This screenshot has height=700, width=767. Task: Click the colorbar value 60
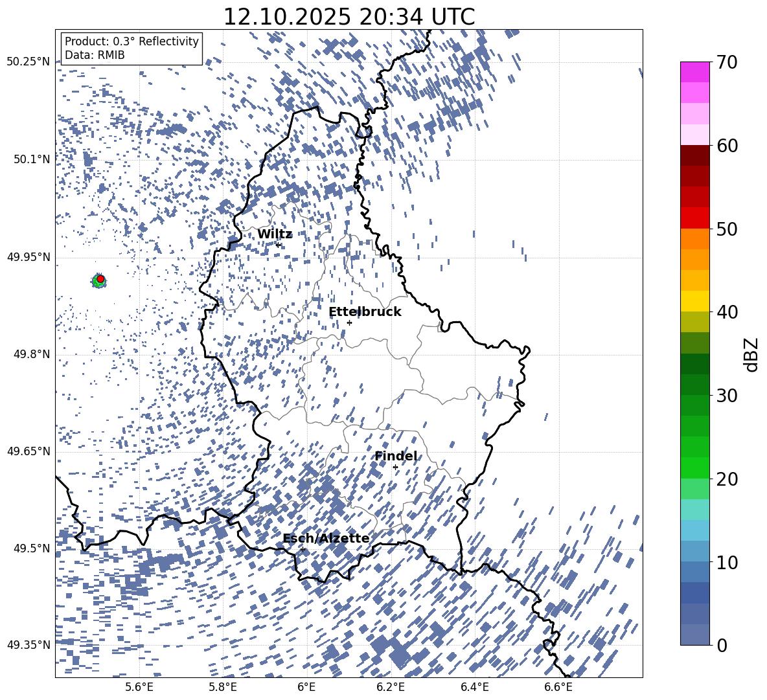coord(727,146)
